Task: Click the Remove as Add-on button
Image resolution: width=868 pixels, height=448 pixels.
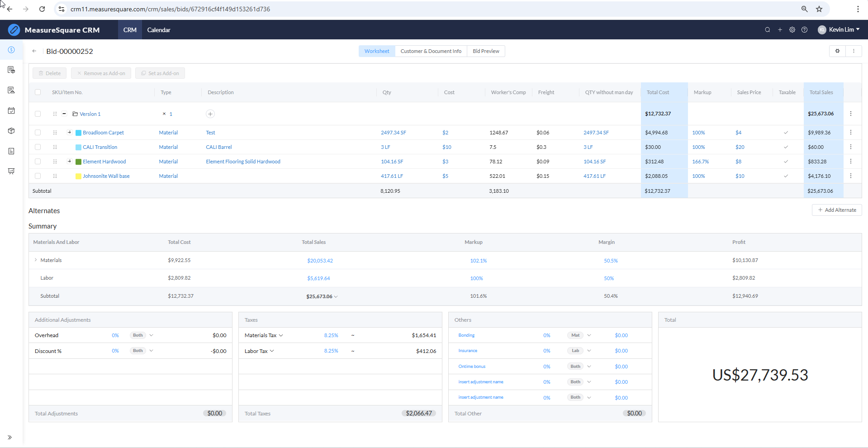Action: [x=101, y=73]
